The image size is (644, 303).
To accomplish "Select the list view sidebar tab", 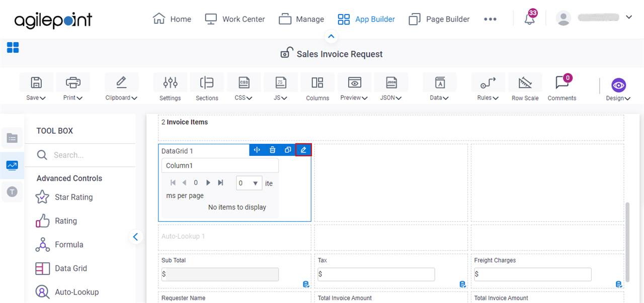I will click(12, 138).
